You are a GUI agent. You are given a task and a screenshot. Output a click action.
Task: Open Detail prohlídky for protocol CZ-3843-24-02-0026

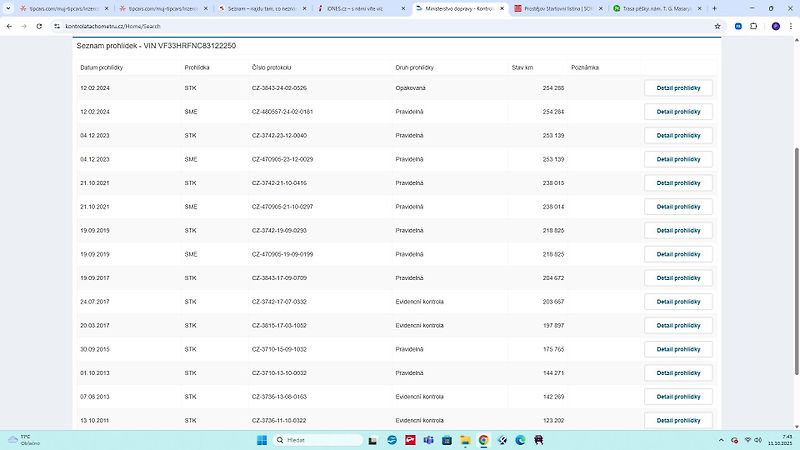pos(678,88)
